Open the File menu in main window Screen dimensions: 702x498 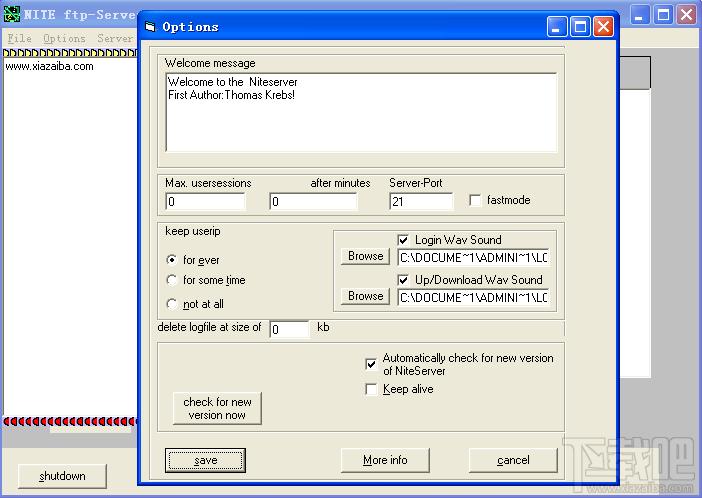click(19, 39)
